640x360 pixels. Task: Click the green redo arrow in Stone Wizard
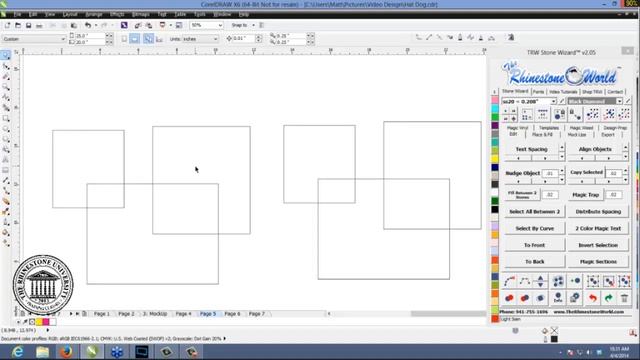tap(609, 298)
